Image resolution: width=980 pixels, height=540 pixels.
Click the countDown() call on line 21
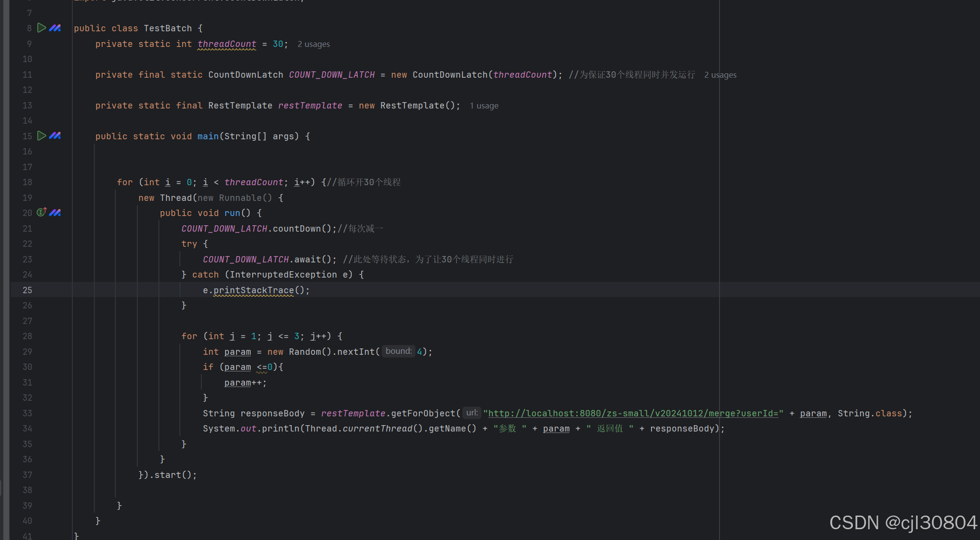(296, 229)
